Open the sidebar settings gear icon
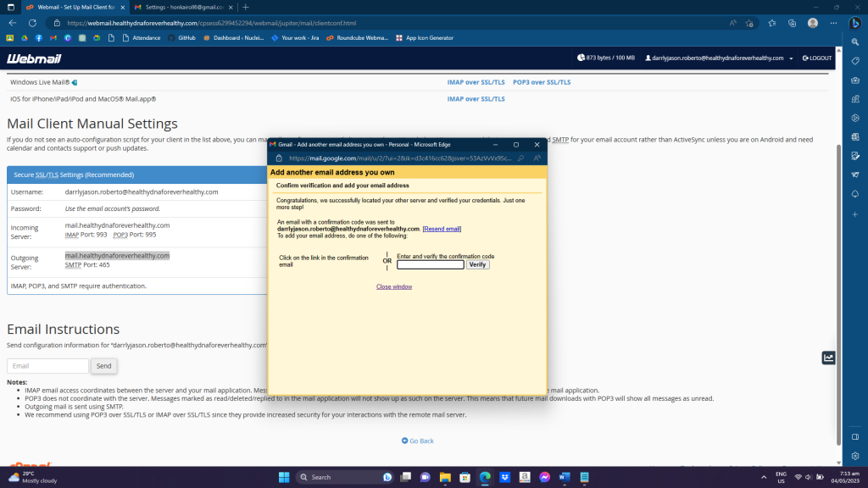This screenshot has width=868, height=488. click(x=855, y=456)
